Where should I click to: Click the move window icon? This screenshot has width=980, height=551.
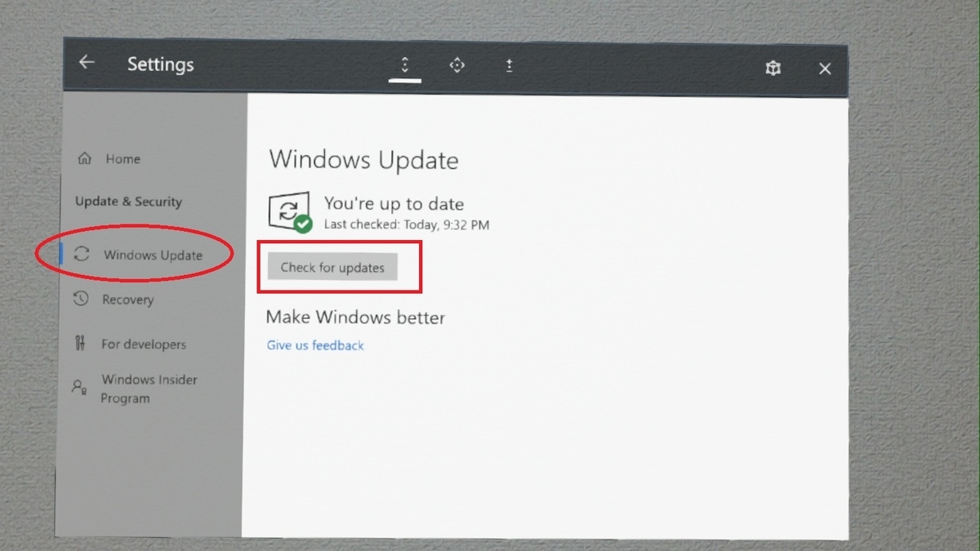point(457,65)
